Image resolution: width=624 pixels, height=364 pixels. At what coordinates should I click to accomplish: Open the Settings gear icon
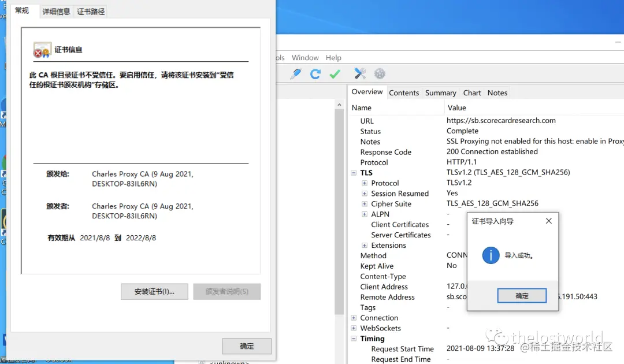pyautogui.click(x=380, y=73)
